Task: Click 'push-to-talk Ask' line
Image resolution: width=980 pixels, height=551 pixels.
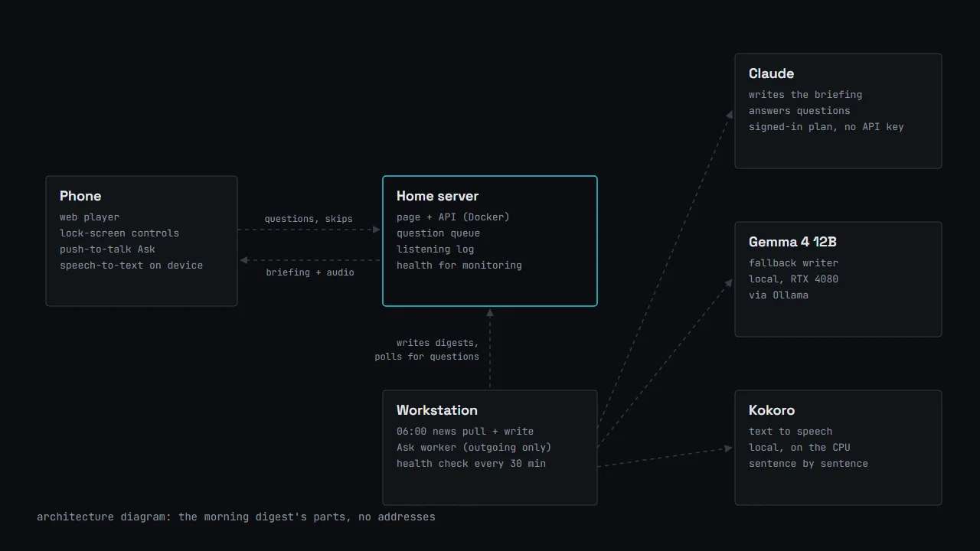Action: pyautogui.click(x=108, y=249)
